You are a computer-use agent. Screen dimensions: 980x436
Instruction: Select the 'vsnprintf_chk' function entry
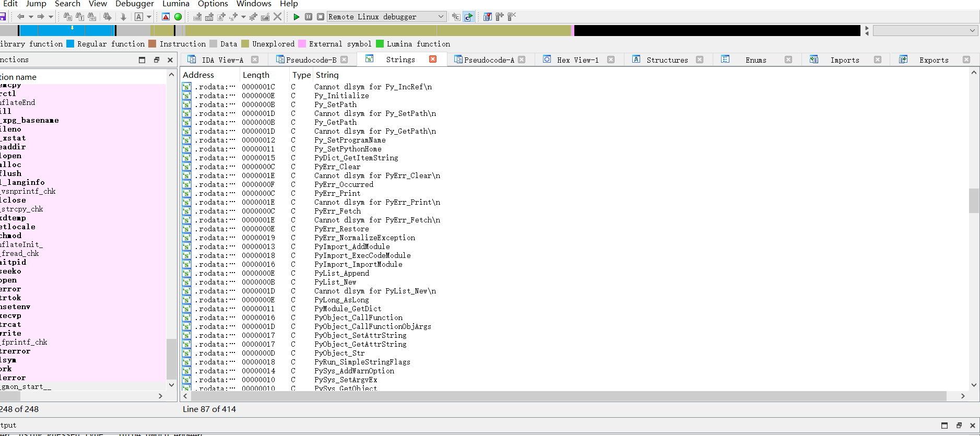pos(83,192)
